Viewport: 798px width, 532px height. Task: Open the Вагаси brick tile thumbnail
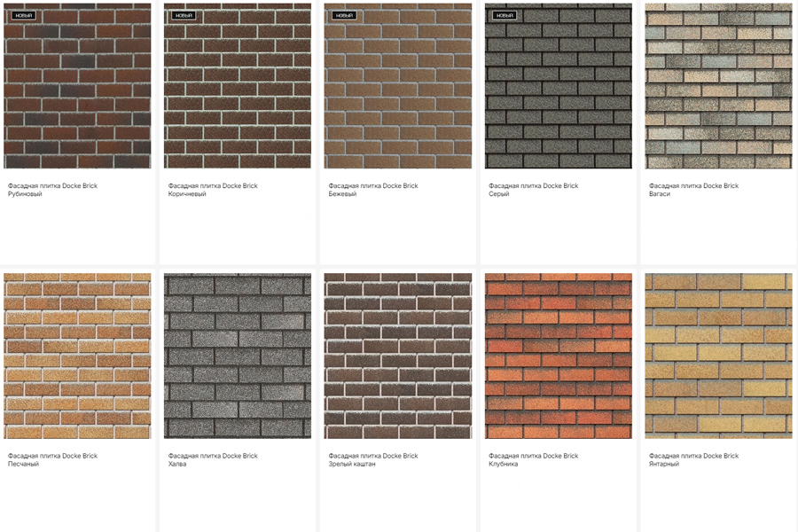tap(718, 86)
